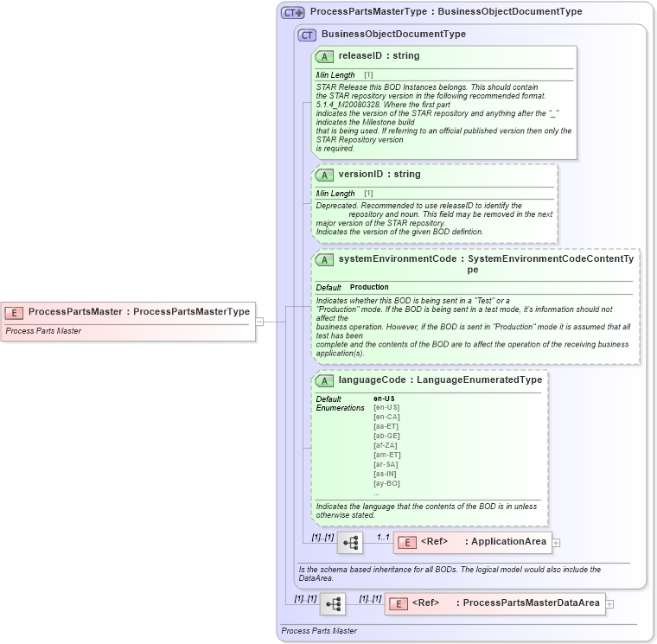657x644 pixels.
Task: Select the ProcessPartsMaster : ProcessPartsMasterType label
Action: (x=139, y=311)
